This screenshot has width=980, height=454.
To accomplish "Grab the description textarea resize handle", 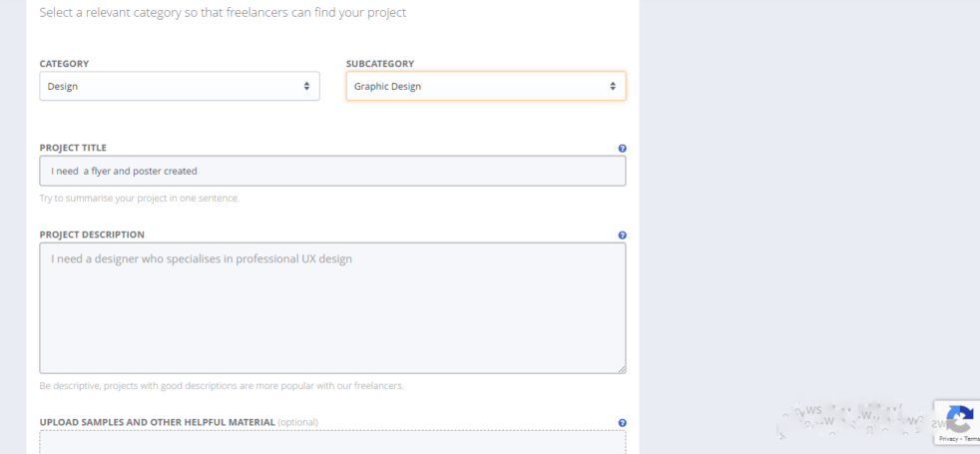I will 621,368.
